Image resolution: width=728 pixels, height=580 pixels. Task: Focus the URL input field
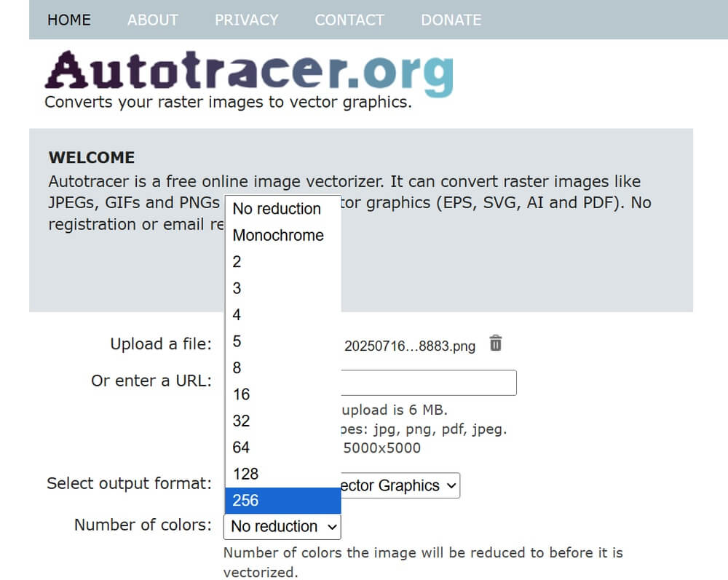click(429, 383)
